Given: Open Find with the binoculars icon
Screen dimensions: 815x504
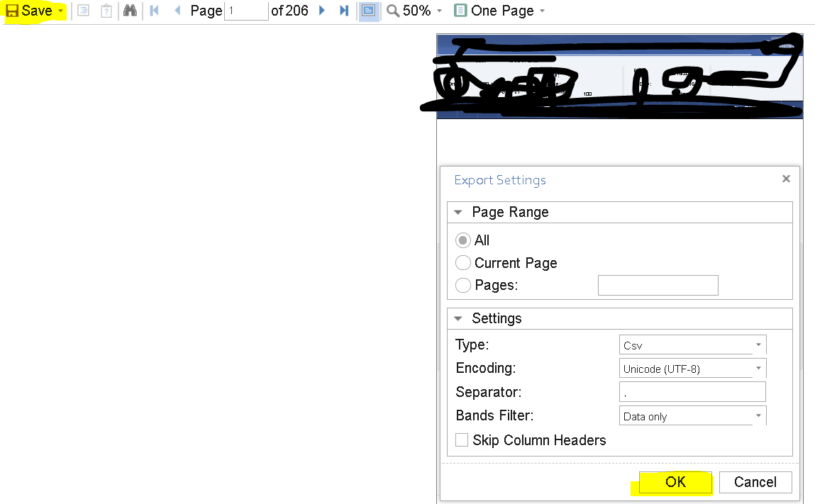Looking at the screenshot, I should 130,11.
